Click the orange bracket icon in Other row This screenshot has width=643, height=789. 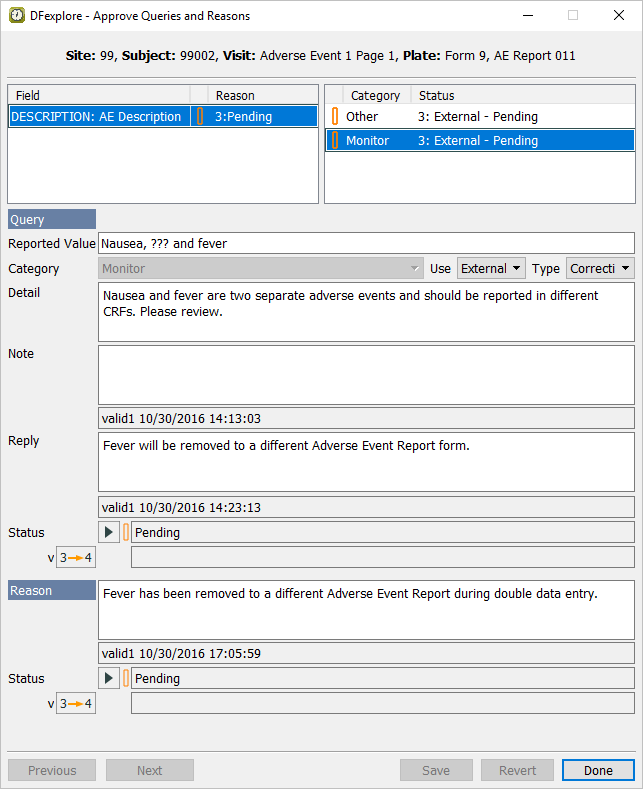pyautogui.click(x=335, y=117)
